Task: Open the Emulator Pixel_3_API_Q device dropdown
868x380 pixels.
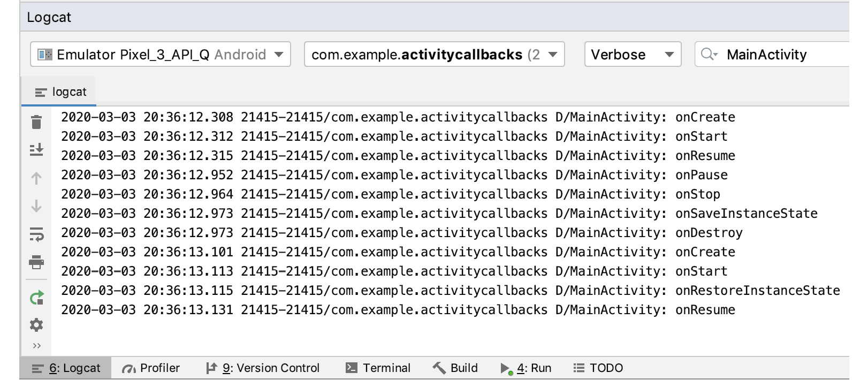Action: pos(161,55)
